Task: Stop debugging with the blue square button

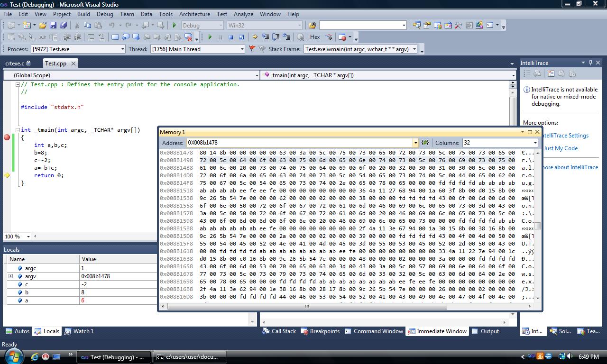Action: click(230, 36)
